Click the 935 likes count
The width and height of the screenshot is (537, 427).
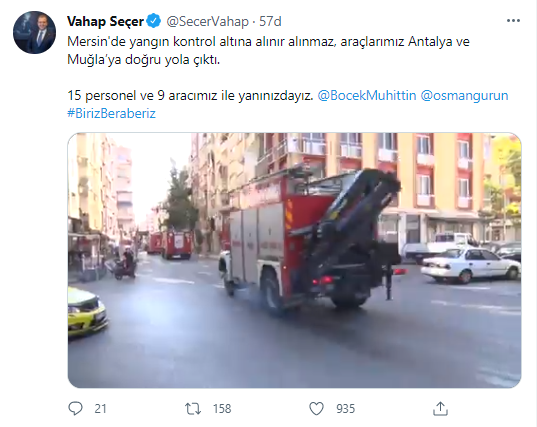pyautogui.click(x=346, y=409)
